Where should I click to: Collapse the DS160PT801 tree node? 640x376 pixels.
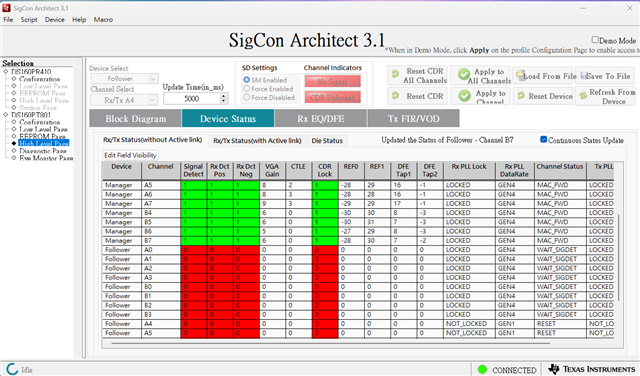click(x=6, y=115)
